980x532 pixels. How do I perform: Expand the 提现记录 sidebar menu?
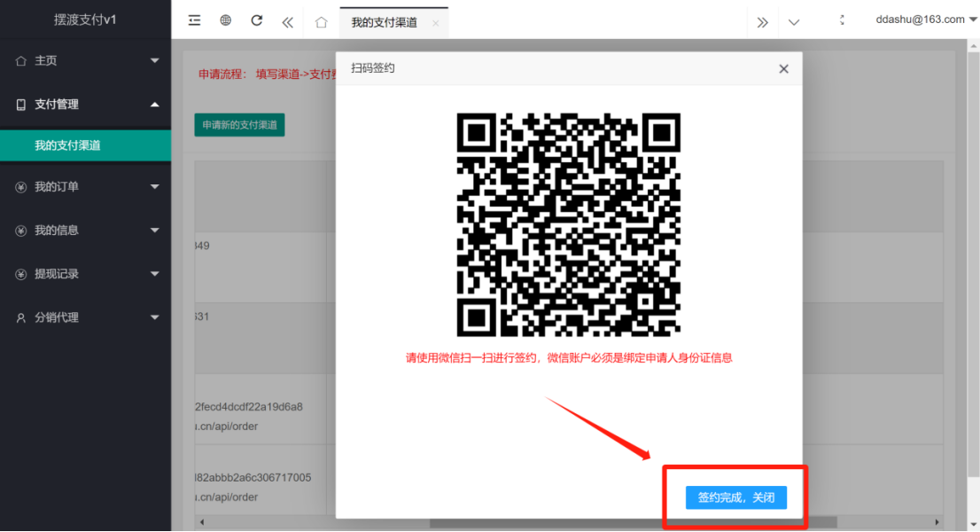pos(86,274)
